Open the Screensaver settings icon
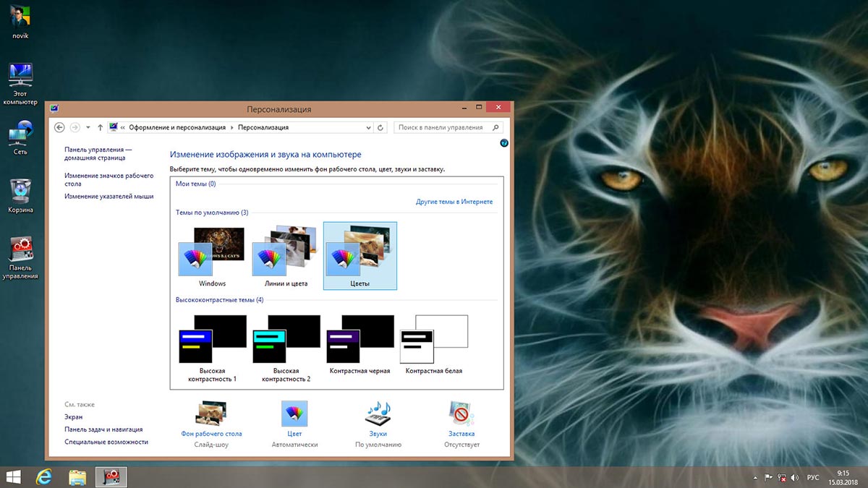This screenshot has height=488, width=868. (x=461, y=414)
